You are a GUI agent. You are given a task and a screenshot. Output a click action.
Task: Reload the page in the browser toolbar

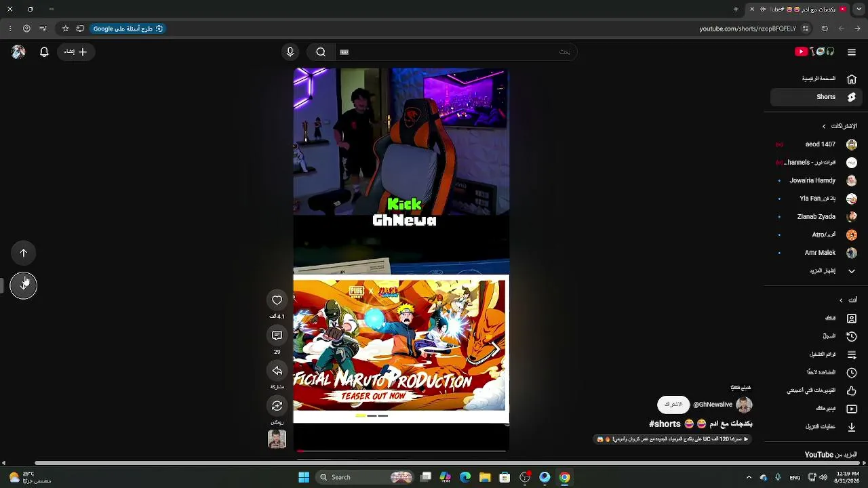pos(825,28)
